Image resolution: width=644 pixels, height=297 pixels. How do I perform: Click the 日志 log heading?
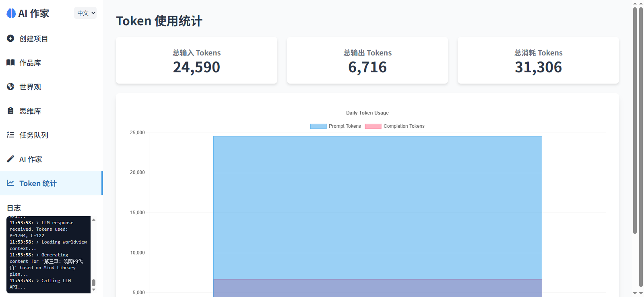(14, 208)
